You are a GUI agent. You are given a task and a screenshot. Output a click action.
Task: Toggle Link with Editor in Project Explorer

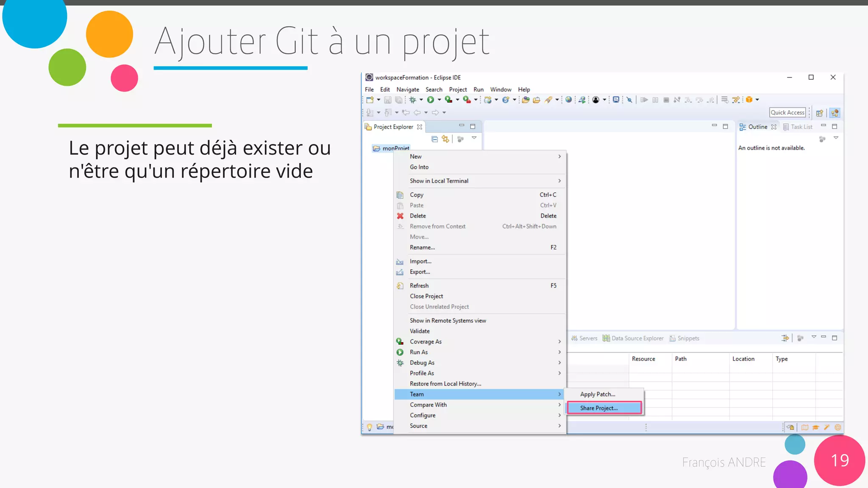(x=445, y=139)
